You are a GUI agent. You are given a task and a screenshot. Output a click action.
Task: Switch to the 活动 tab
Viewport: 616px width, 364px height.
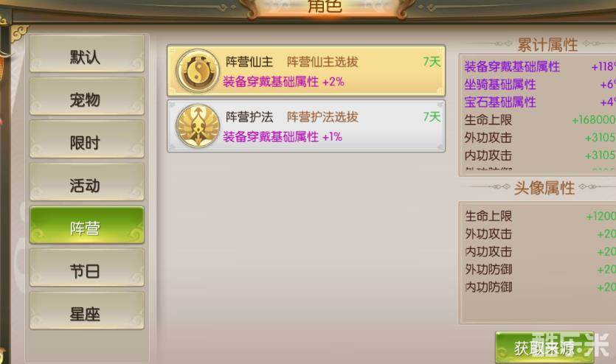point(87,182)
